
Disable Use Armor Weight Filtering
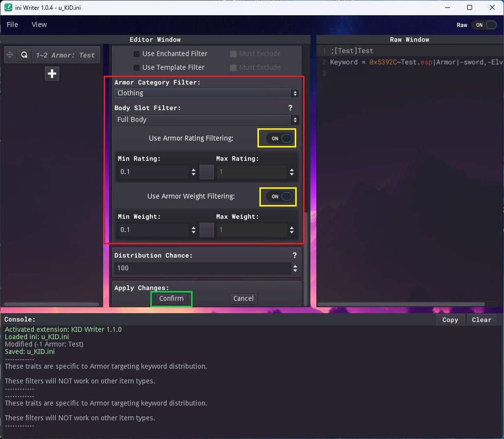(x=278, y=196)
